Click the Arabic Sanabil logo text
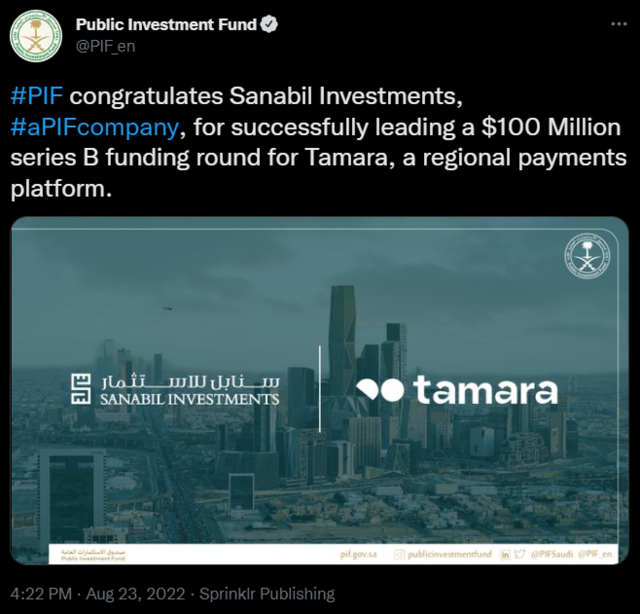640x614 pixels. [x=190, y=381]
